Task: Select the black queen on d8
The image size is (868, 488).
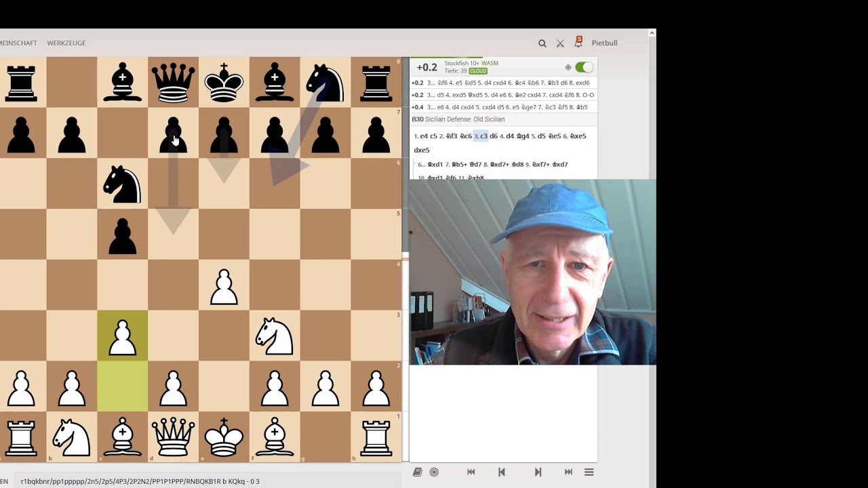Action: coord(173,82)
